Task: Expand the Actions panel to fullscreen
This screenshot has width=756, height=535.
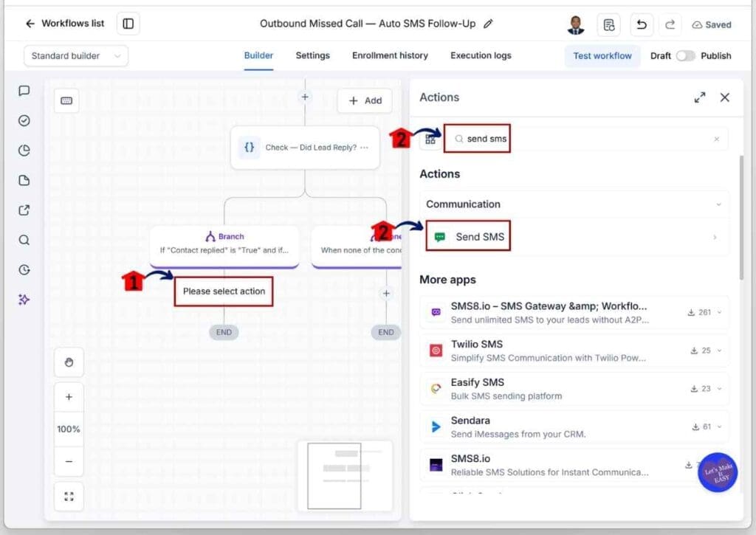Action: coord(700,97)
